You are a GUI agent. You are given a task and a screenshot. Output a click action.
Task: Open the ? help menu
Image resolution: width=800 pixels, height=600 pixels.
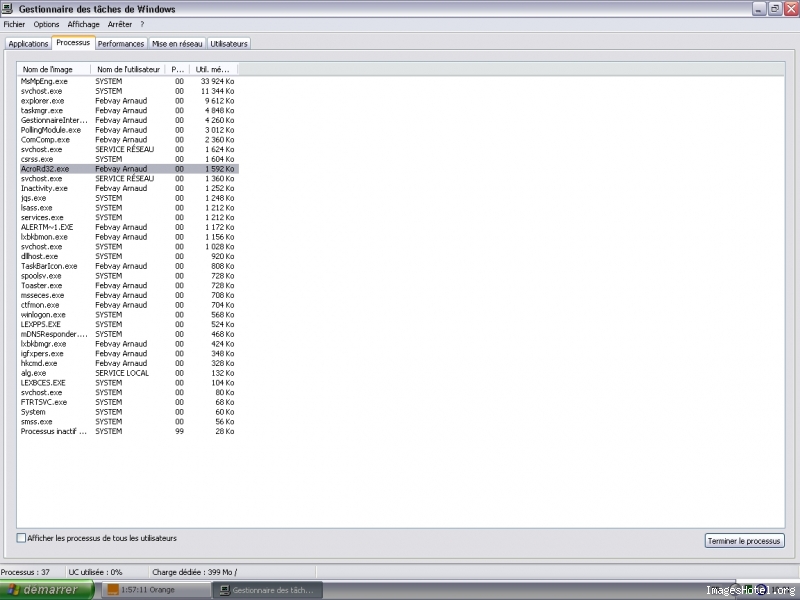coord(142,24)
